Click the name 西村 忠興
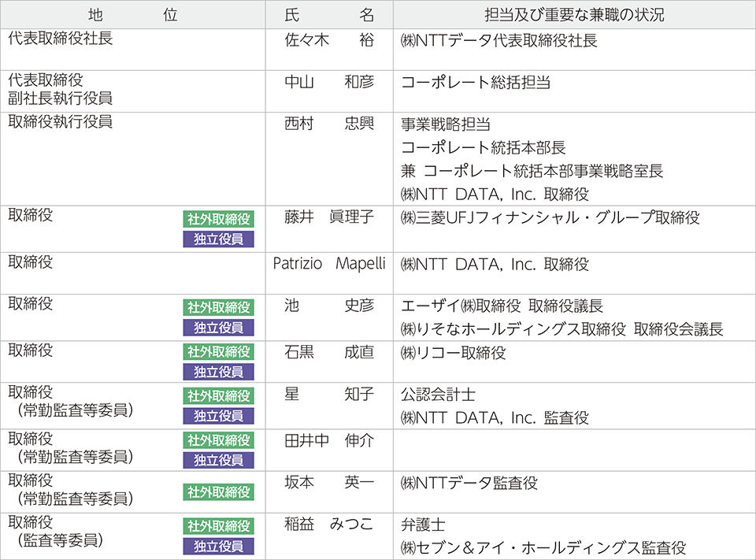This screenshot has width=756, height=560. tap(329, 124)
